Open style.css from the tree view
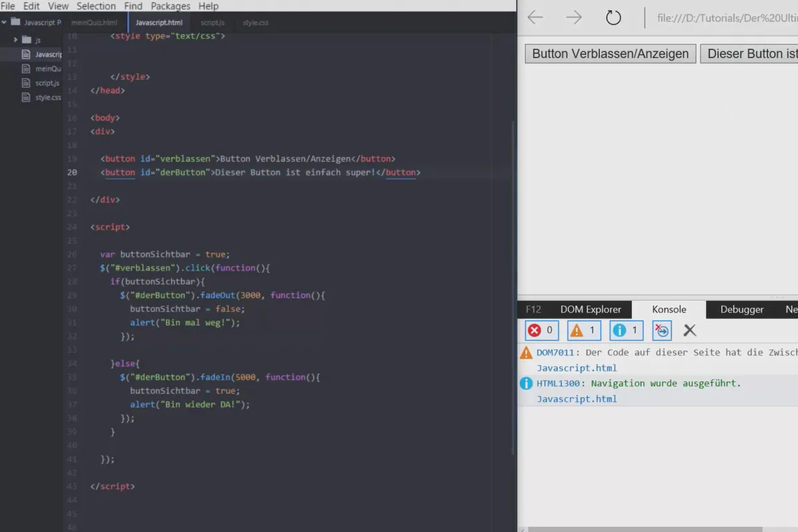This screenshot has height=532, width=798. click(48, 97)
